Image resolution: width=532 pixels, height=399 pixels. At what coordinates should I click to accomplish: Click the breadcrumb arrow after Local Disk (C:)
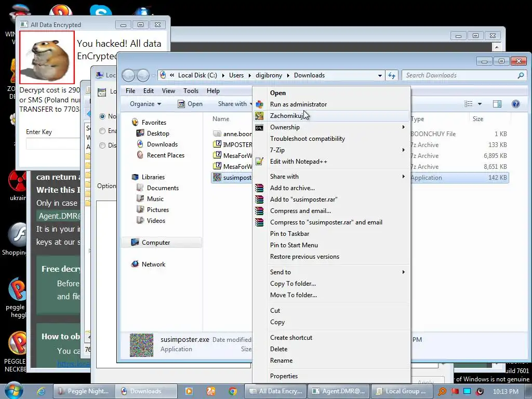coord(223,75)
